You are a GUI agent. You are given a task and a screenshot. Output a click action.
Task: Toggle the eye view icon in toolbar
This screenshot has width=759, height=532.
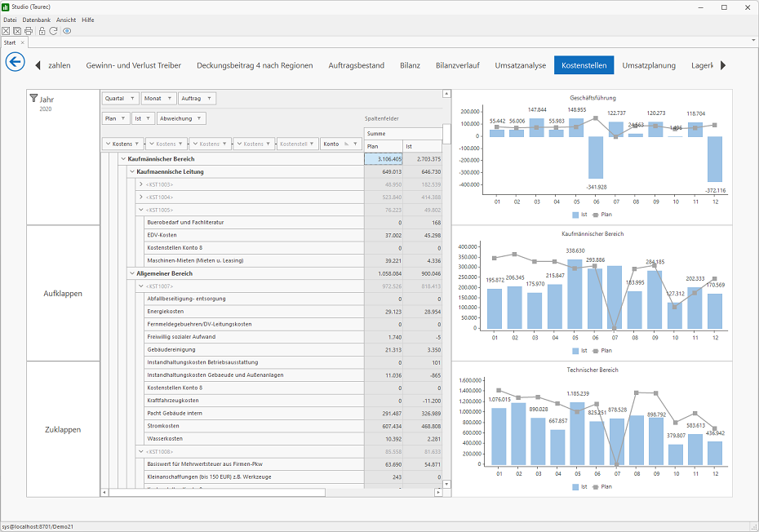pos(67,31)
